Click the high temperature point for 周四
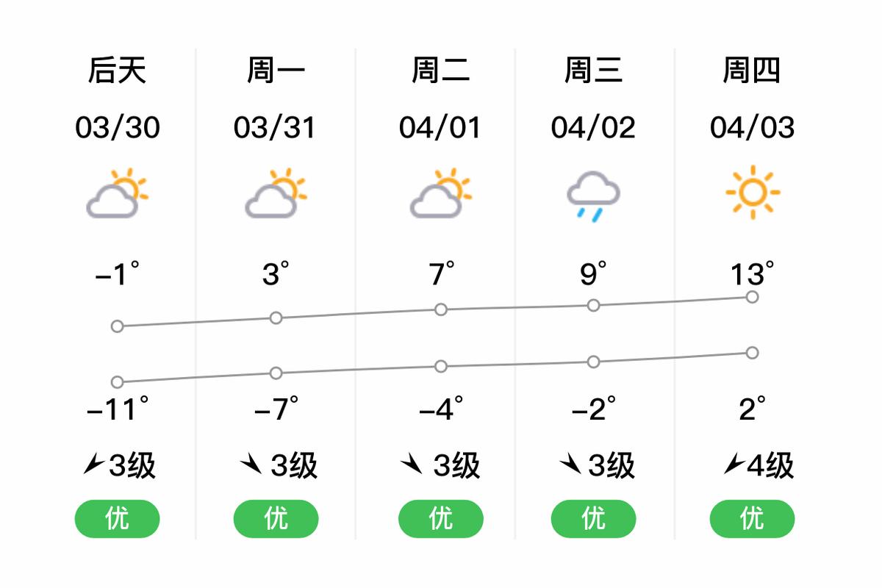This screenshot has width=882, height=588. pyautogui.click(x=751, y=297)
